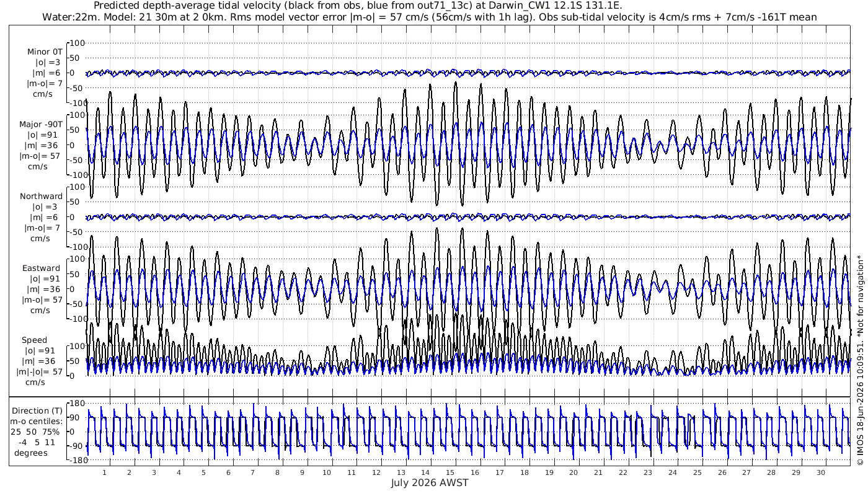The height and width of the screenshot is (496, 868).
Task: Click day 30 tick label on x-axis
Action: tap(820, 472)
